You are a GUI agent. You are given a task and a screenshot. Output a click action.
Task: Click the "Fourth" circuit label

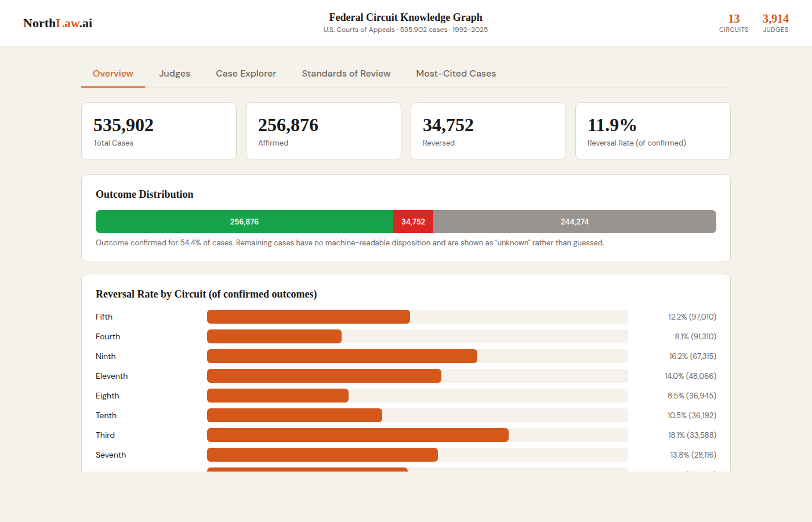[108, 336]
